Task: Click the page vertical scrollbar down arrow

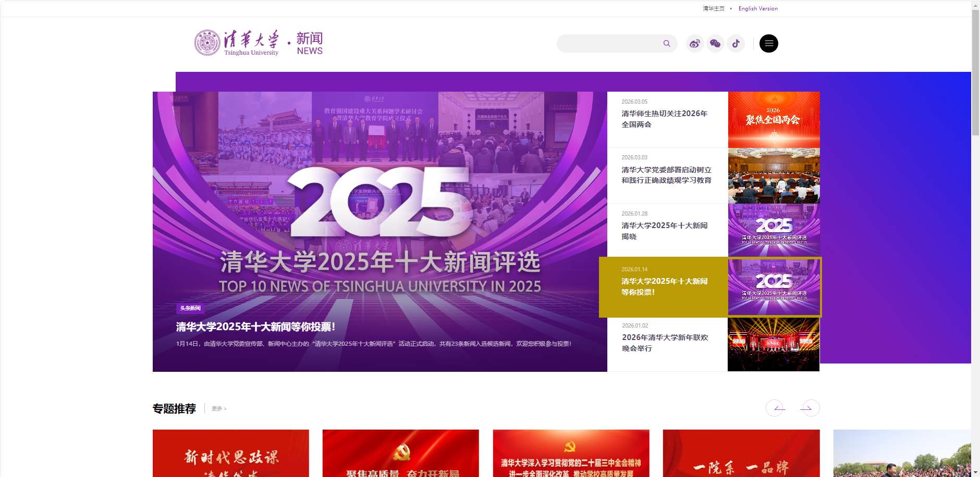Action: click(x=975, y=472)
